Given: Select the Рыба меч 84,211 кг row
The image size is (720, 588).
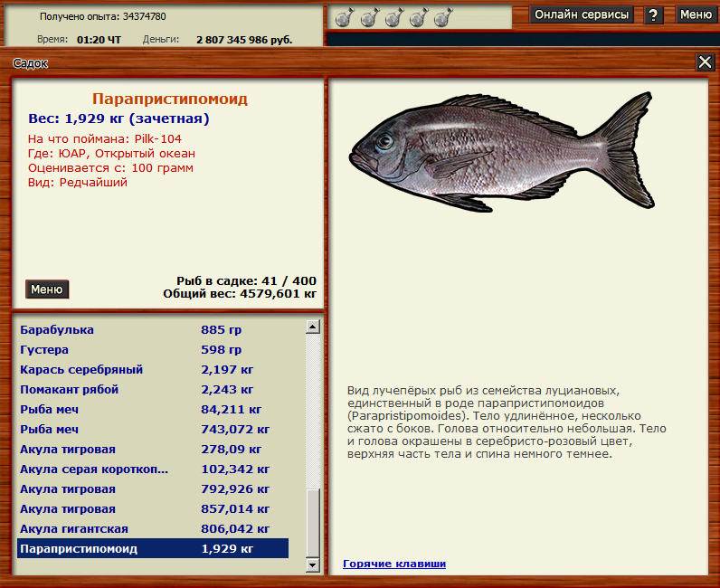Looking at the screenshot, I should point(153,409).
